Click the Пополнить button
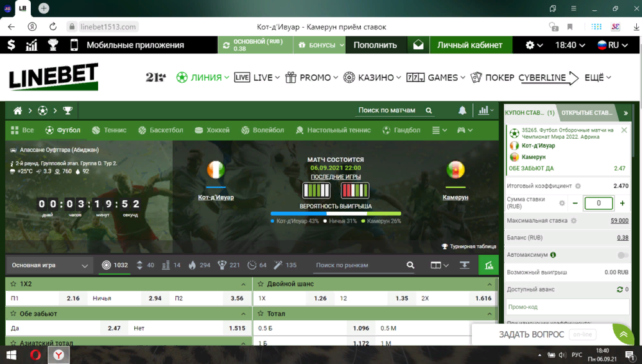 pos(376,45)
